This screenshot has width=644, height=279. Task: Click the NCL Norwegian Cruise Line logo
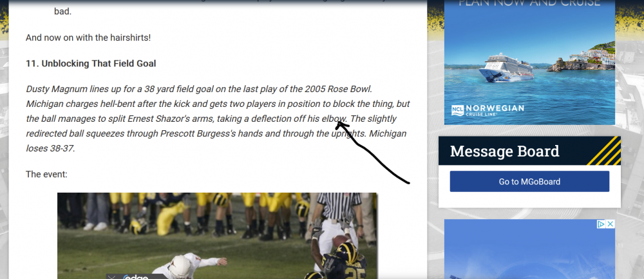pyautogui.click(x=488, y=110)
